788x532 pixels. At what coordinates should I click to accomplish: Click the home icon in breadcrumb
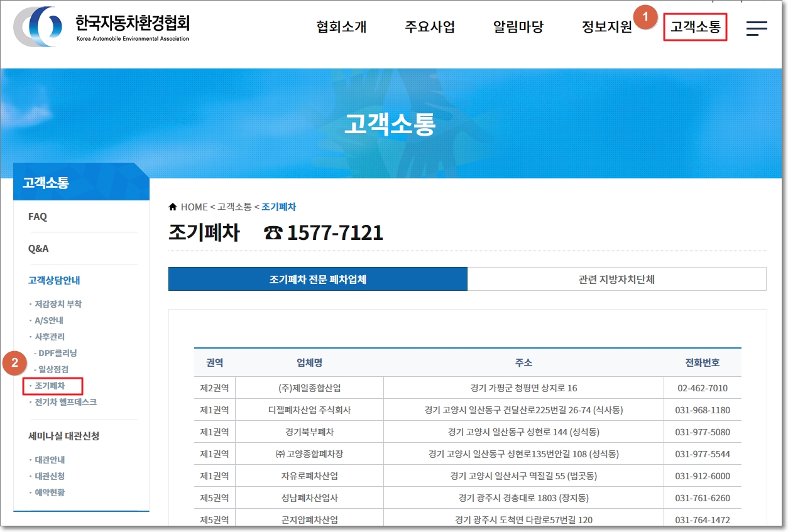[x=173, y=207]
